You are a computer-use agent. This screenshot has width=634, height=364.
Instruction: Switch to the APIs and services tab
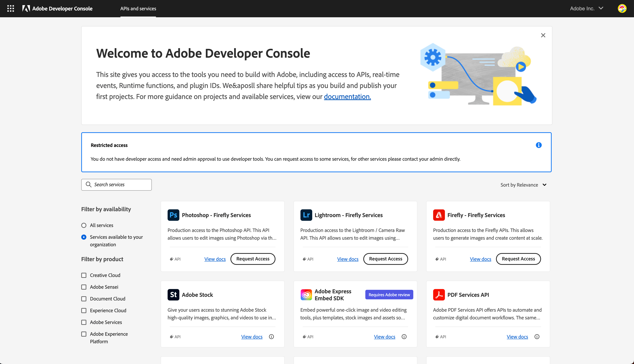point(138,8)
